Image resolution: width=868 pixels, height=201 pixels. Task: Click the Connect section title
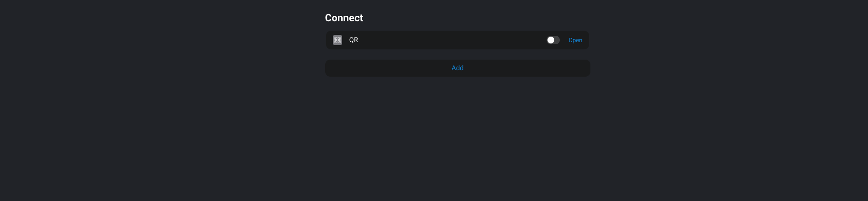(344, 18)
